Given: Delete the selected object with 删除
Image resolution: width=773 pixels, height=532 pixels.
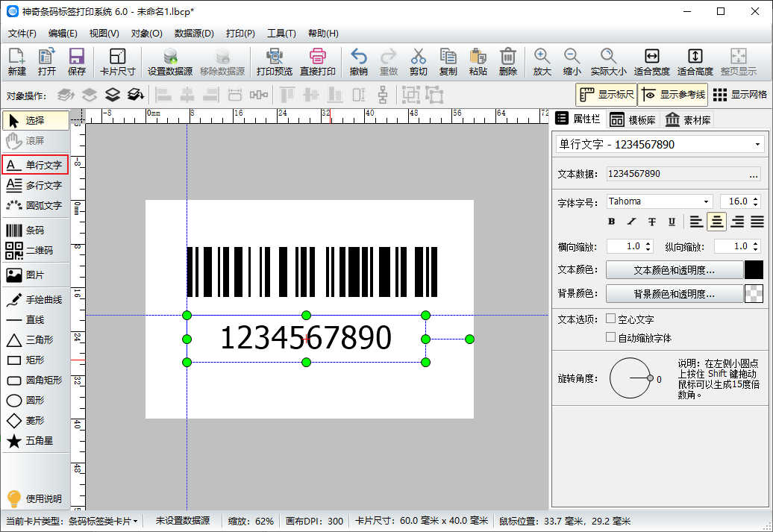Looking at the screenshot, I should (508, 62).
